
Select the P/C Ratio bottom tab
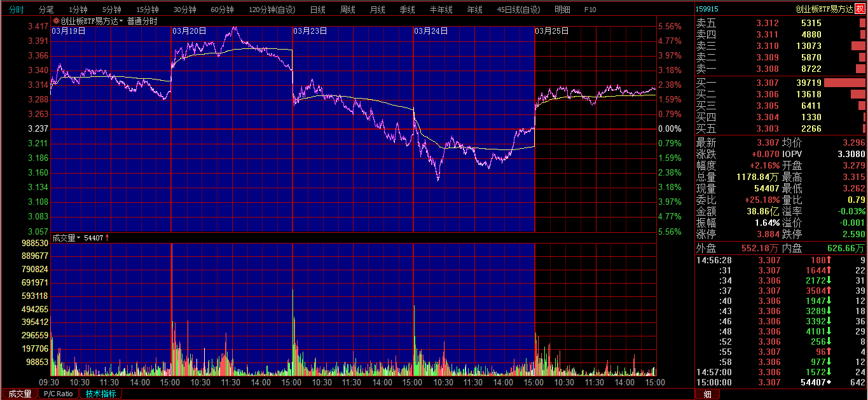pyautogui.click(x=58, y=394)
